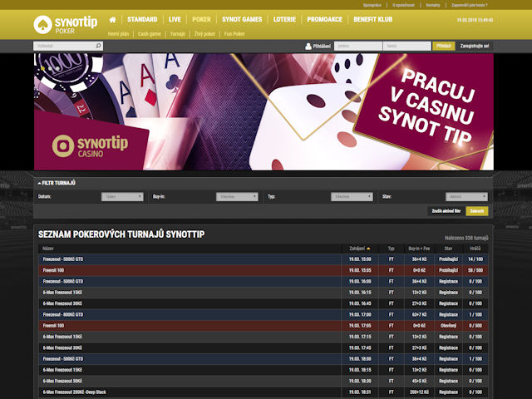Click the search magnifier icon
The image size is (532, 399).
98,46
